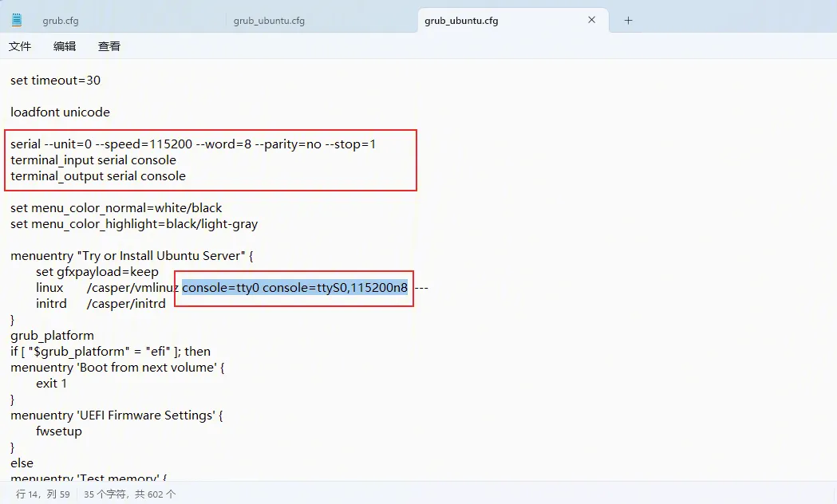Click the set menu_color_highlight line
Image resolution: width=837 pixels, height=504 pixels.
click(x=134, y=224)
